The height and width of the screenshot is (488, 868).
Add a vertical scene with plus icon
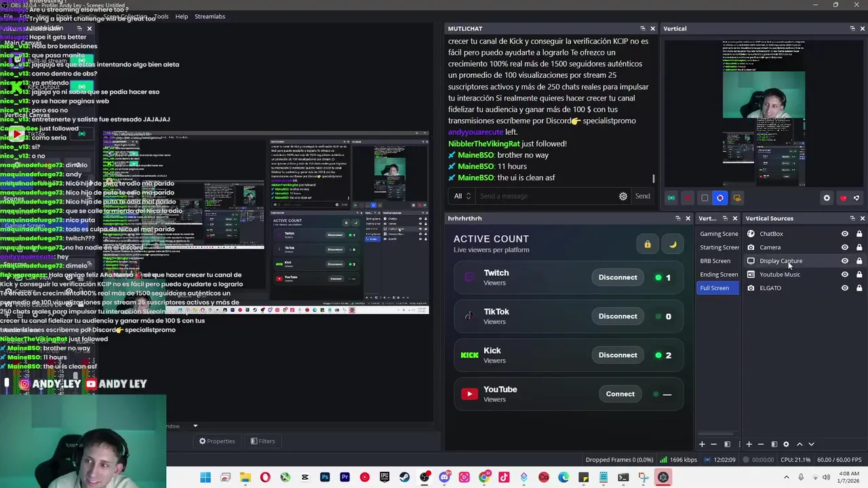click(702, 444)
